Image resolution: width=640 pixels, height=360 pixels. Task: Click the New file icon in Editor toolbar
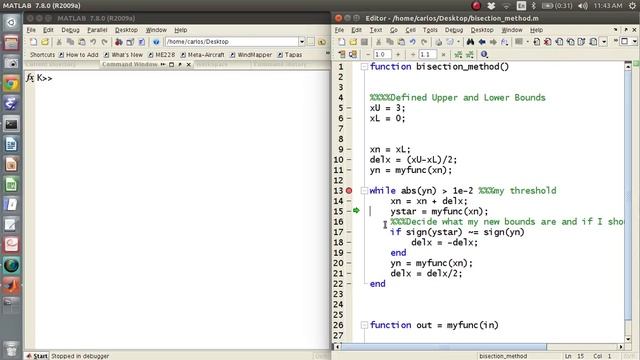(342, 42)
